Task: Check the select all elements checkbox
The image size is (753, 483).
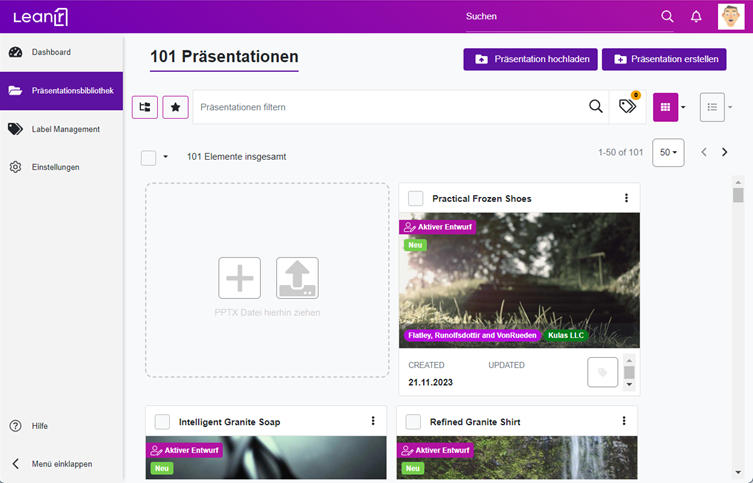Action: point(148,157)
